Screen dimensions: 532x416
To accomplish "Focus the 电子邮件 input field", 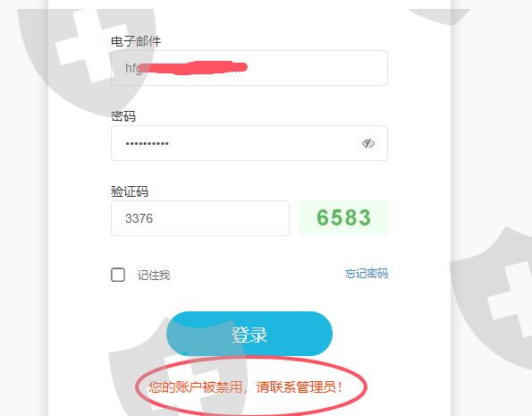I will coord(249,68).
